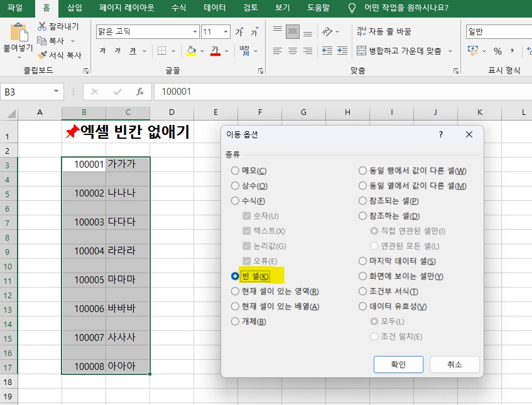The height and width of the screenshot is (405, 532).
Task: Select 마지막 데이터 셀(S) option
Action: click(362, 261)
